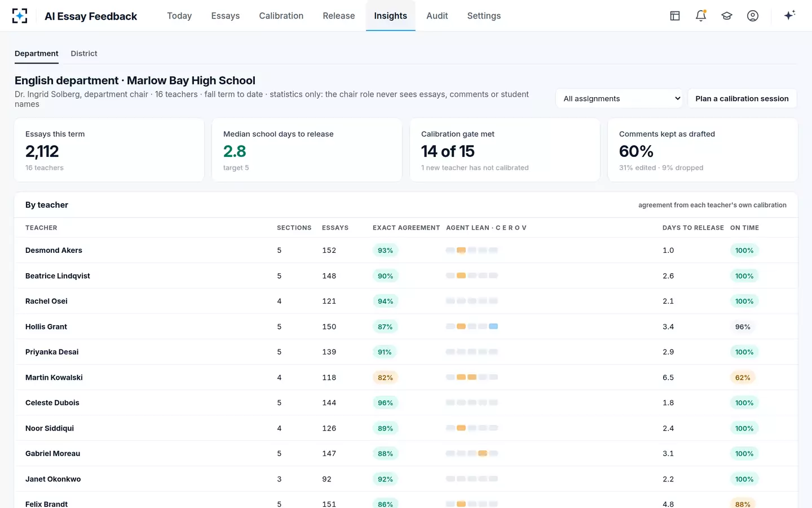Open the Release tab
Image resolution: width=812 pixels, height=508 pixels.
339,16
